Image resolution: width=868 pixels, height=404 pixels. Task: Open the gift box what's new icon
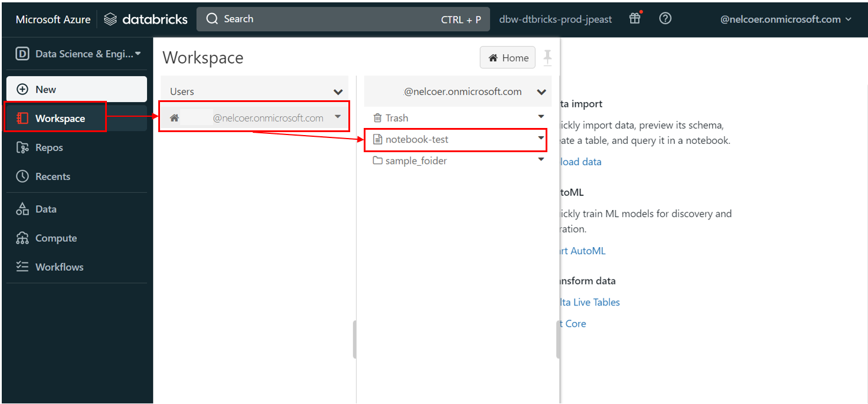(635, 18)
